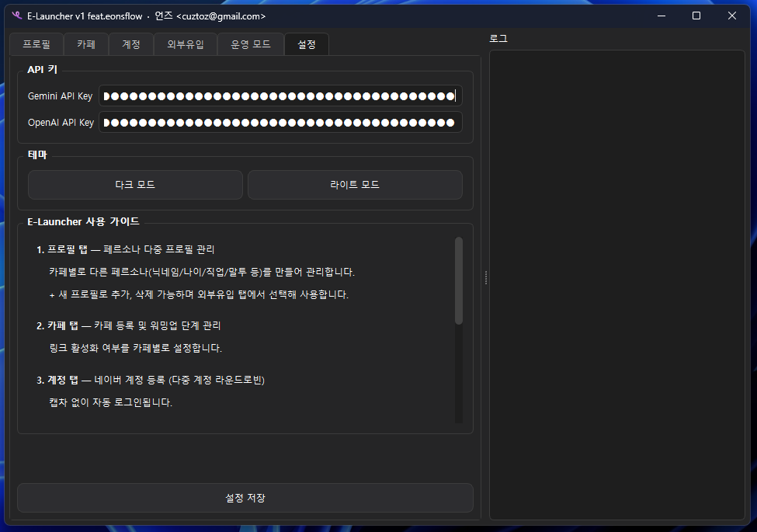
Task: Click the E-Launcher app icon in titlebar
Action: pos(17,16)
